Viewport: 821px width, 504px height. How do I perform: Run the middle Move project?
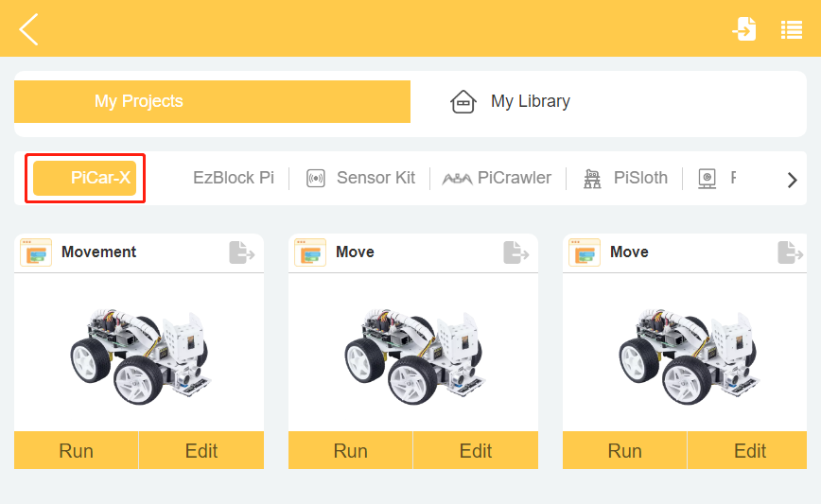pyautogui.click(x=350, y=451)
